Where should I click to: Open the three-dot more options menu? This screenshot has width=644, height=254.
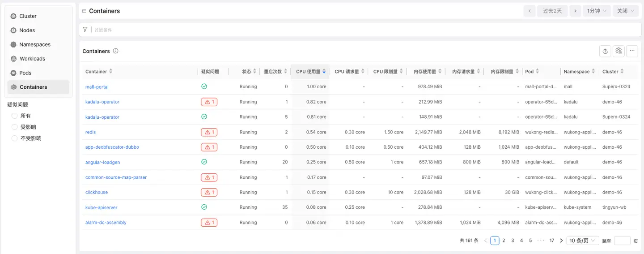632,51
